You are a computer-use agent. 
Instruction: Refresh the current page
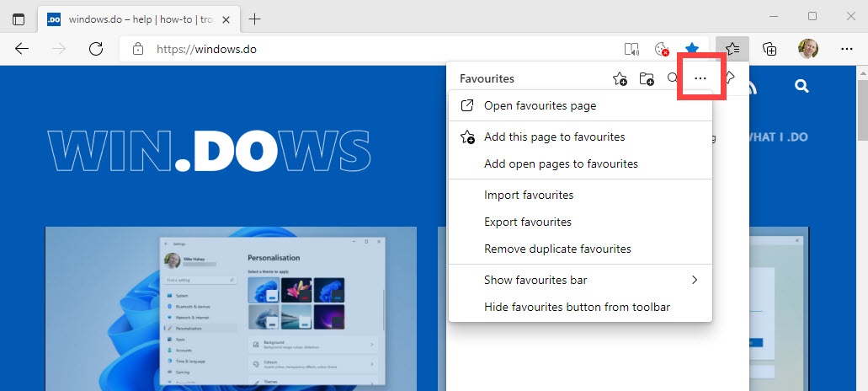[x=96, y=49]
